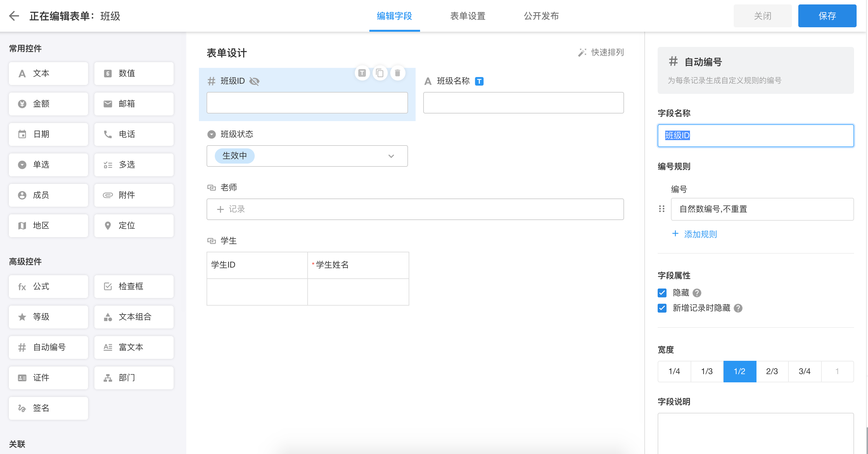Switch to the 表单设置 tab
Image resolution: width=868 pixels, height=454 pixels.
click(x=468, y=16)
